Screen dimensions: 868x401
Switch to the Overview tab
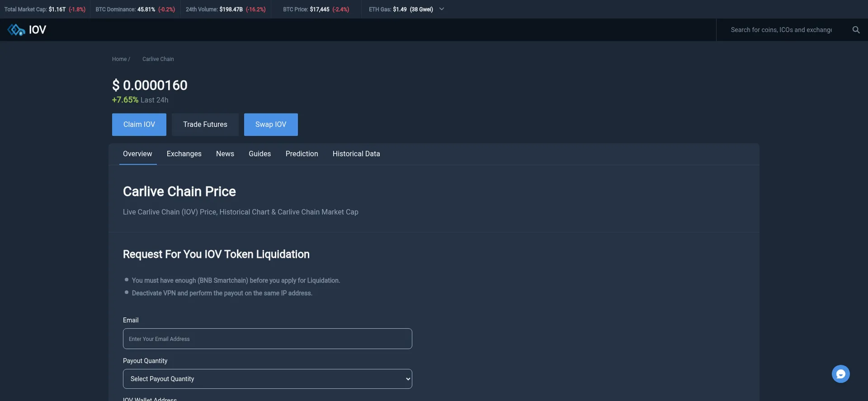pyautogui.click(x=137, y=154)
